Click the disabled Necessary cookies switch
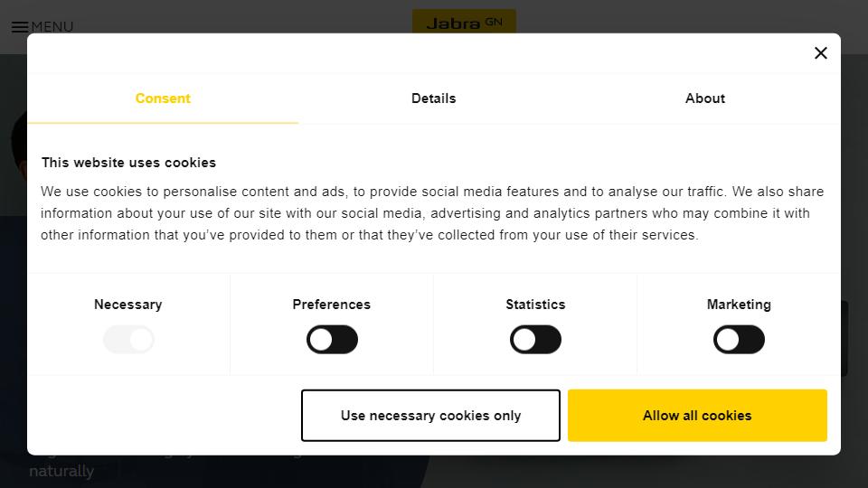 [x=128, y=339]
